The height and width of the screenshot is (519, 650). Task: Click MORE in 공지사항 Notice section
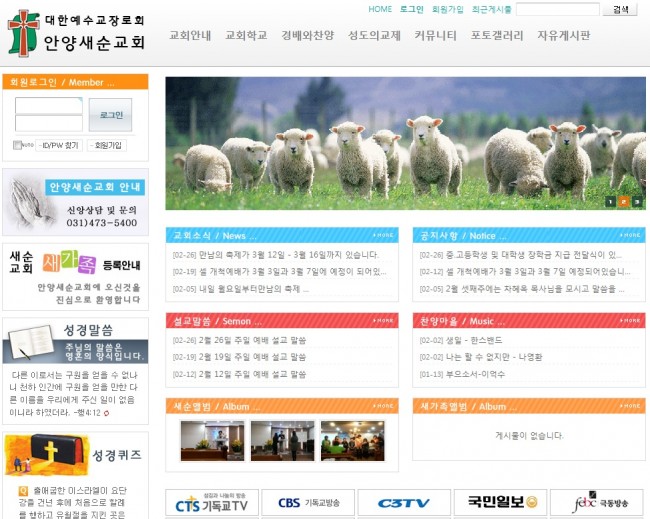click(x=631, y=235)
